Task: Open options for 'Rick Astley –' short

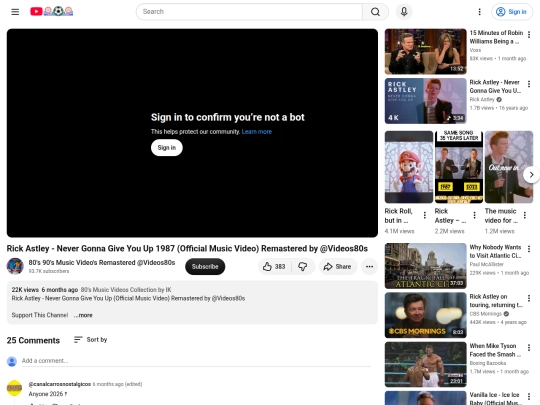Action: tap(475, 215)
